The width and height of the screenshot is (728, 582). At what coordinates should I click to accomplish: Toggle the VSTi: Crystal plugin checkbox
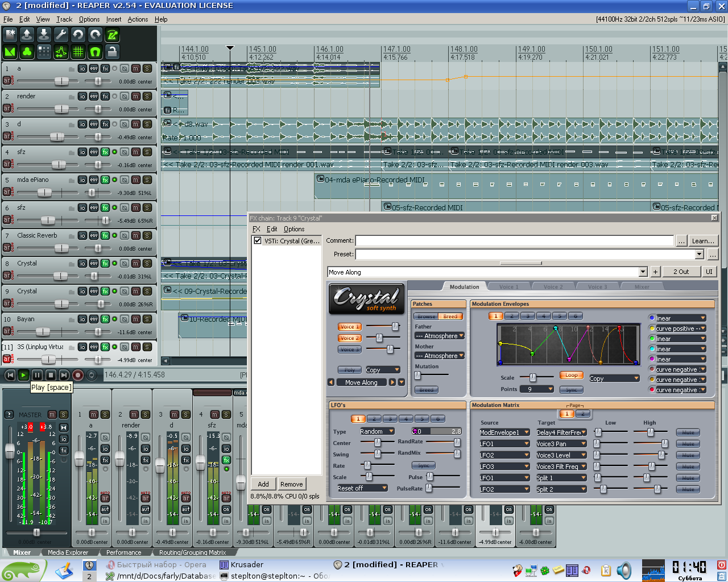pyautogui.click(x=258, y=240)
